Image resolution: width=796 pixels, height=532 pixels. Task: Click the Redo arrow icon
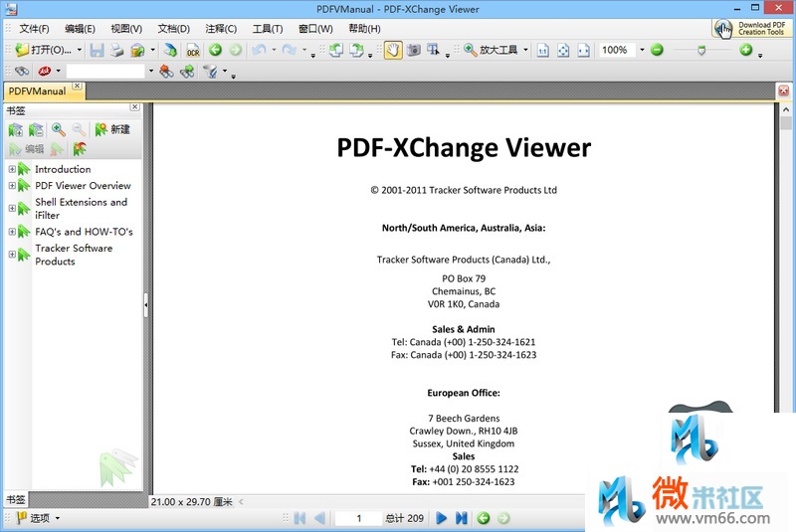[290, 50]
